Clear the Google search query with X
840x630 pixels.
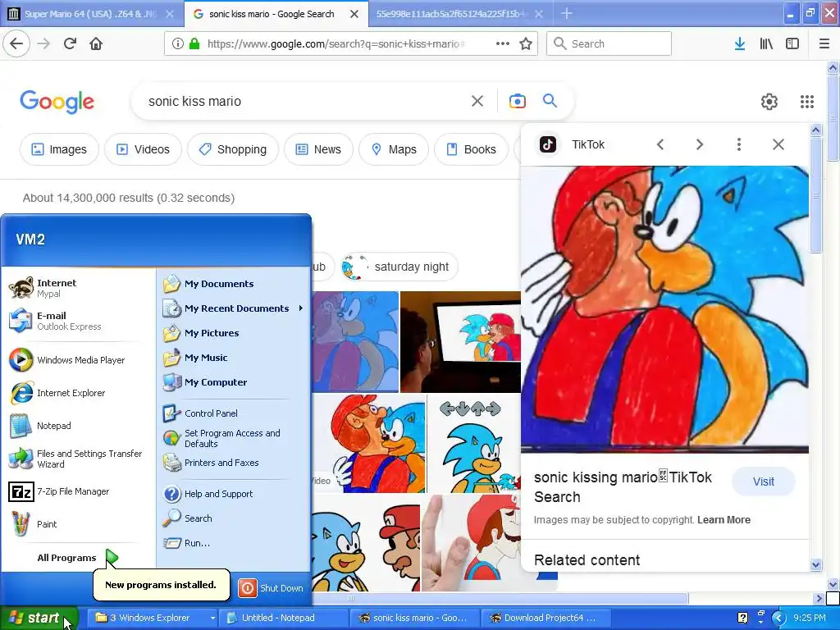tap(477, 101)
